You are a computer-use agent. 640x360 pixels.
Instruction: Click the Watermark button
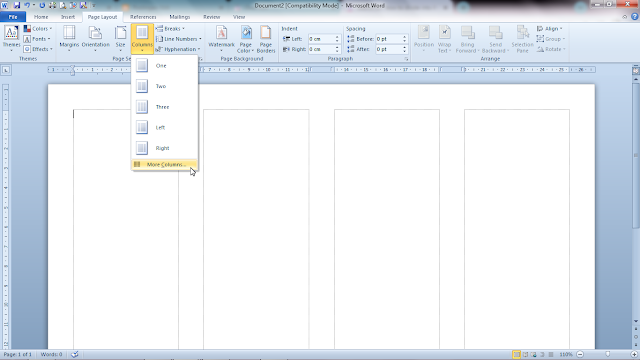221,39
